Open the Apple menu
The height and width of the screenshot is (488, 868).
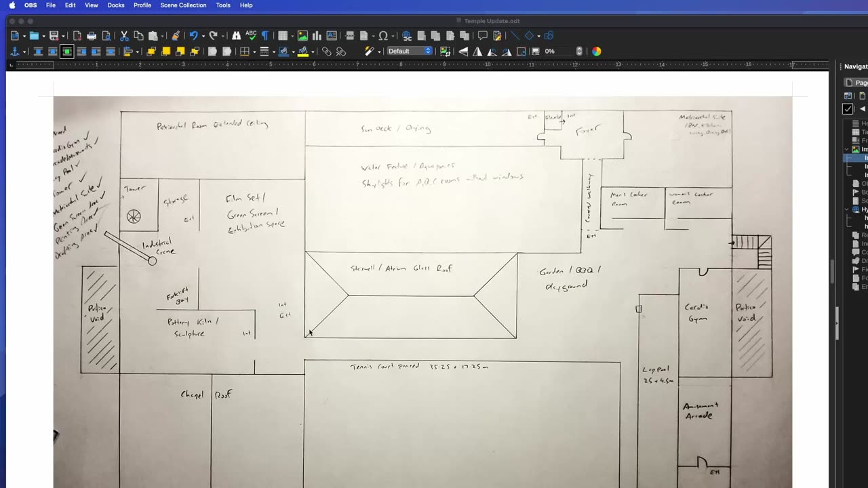[12, 5]
